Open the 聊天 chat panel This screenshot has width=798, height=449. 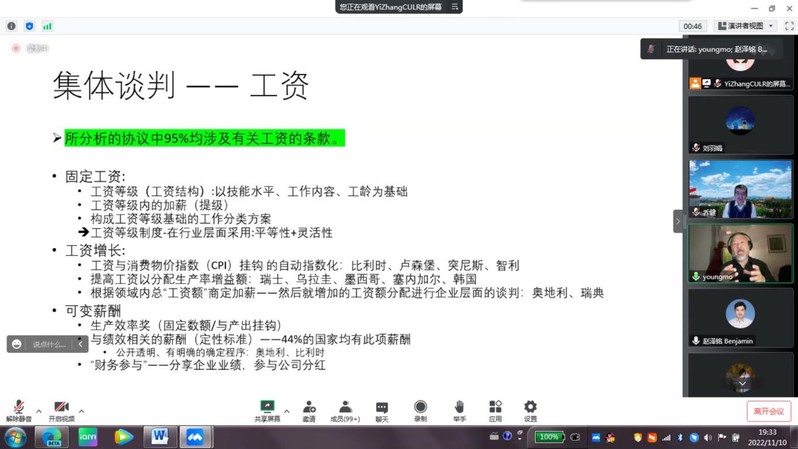pos(381,408)
